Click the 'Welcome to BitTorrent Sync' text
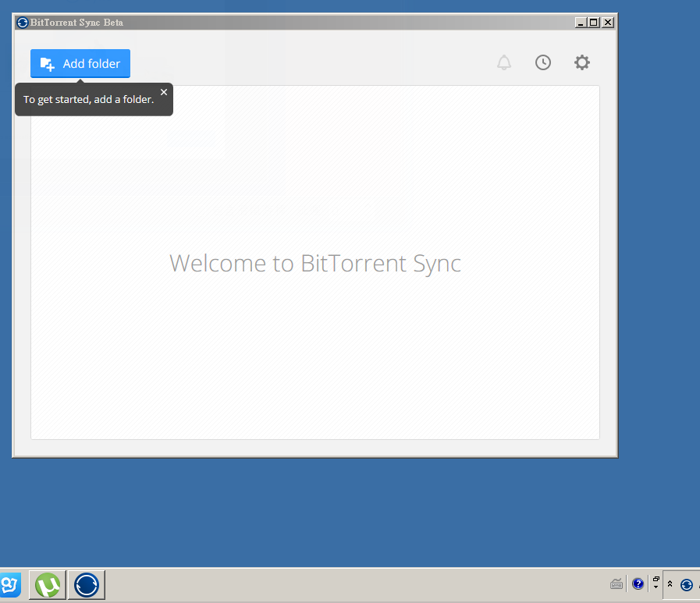This screenshot has width=700, height=603. pyautogui.click(x=314, y=263)
